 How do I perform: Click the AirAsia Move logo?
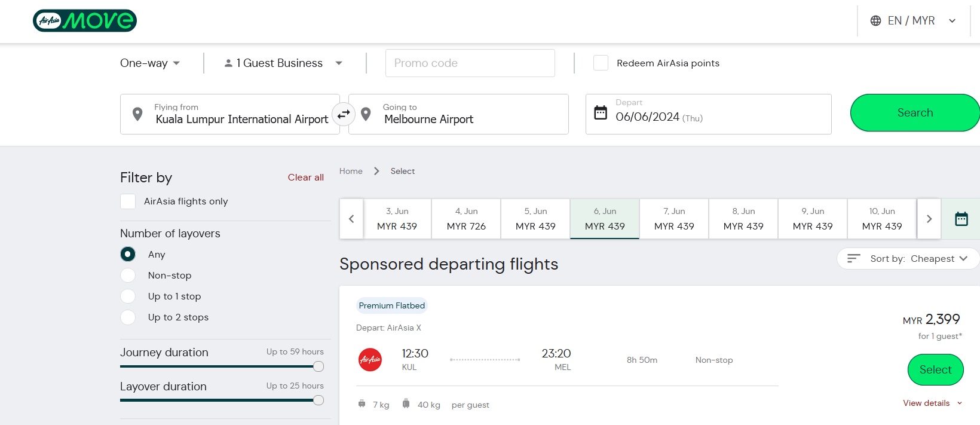pyautogui.click(x=85, y=21)
